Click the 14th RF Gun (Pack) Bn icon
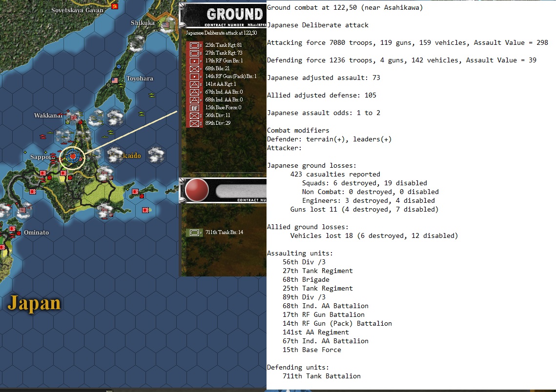 [194, 77]
